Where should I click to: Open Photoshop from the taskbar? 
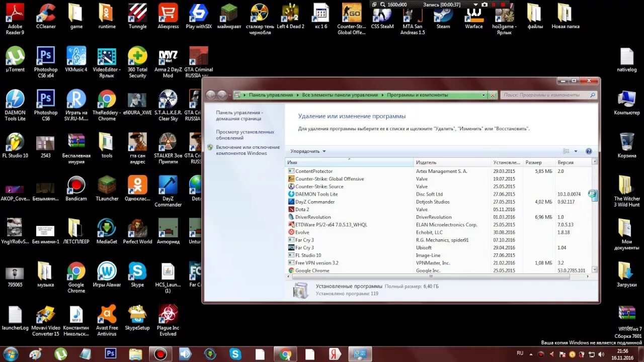(111, 354)
